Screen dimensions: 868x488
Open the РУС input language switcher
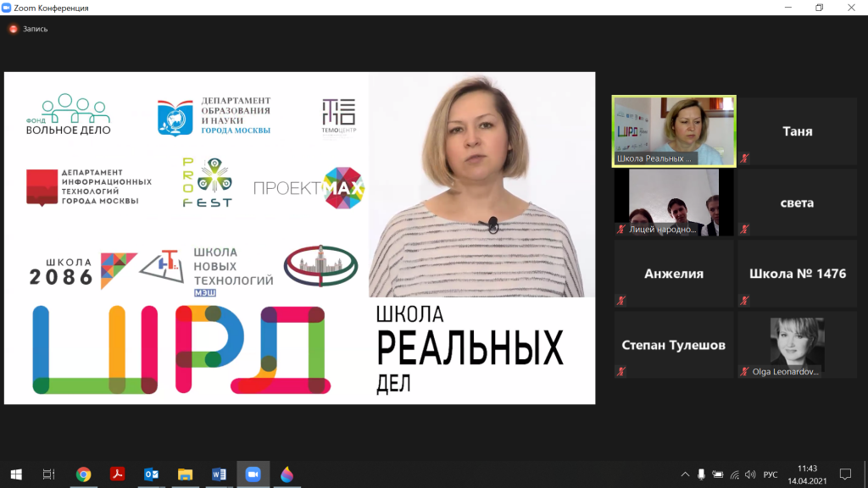(770, 474)
